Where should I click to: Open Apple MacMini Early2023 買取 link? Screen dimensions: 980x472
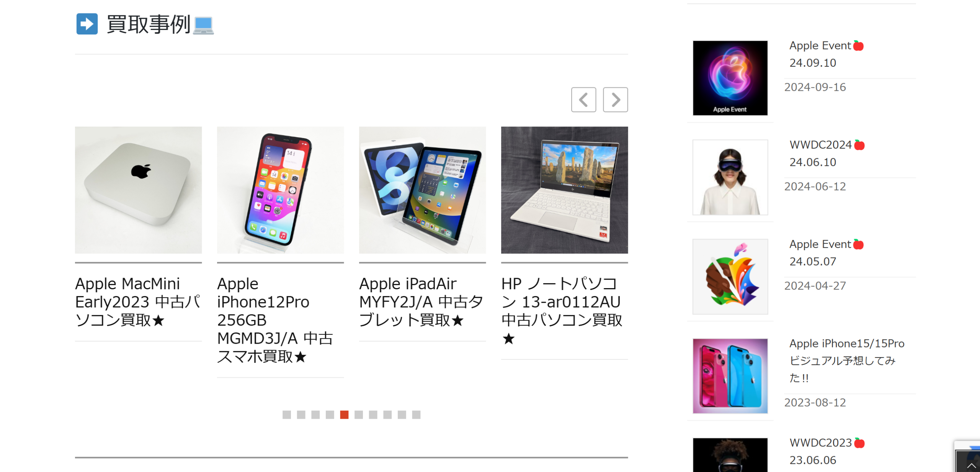click(x=138, y=302)
